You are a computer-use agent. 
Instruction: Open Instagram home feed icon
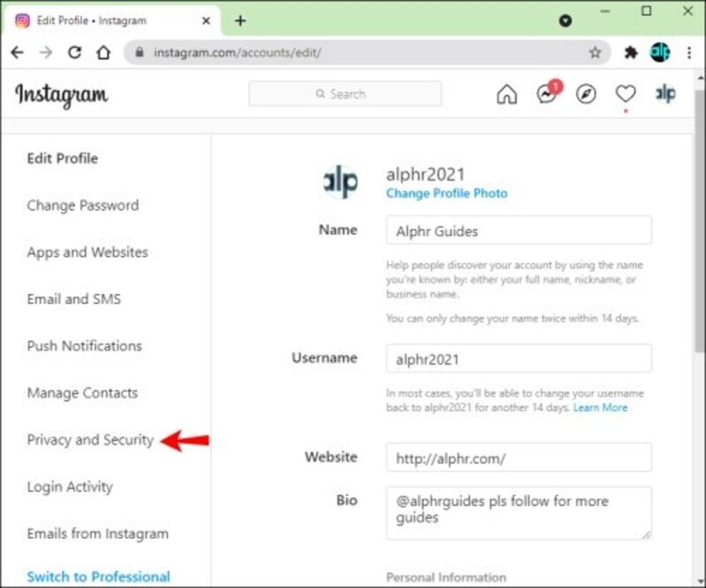[x=507, y=94]
